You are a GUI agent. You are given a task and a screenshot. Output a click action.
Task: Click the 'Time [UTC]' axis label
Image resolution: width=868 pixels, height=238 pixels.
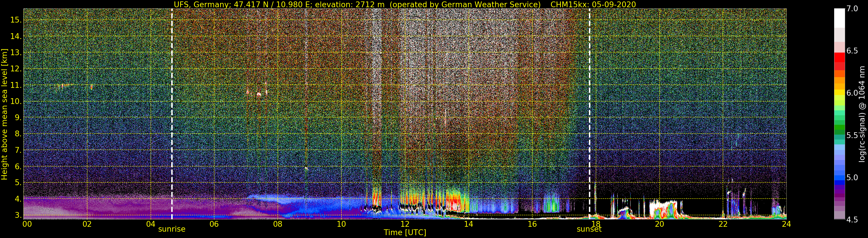pyautogui.click(x=405, y=233)
